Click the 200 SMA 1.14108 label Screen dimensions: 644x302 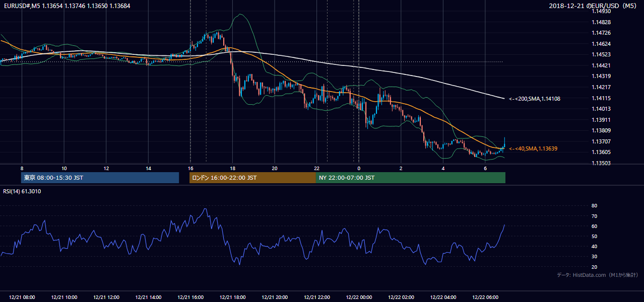tap(535, 99)
